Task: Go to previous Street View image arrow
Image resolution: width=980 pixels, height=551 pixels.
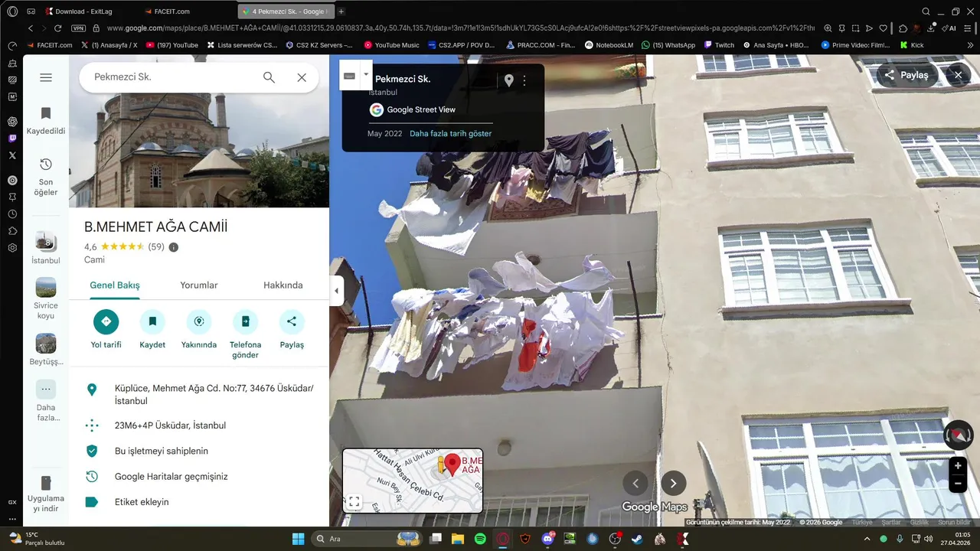Action: point(635,483)
